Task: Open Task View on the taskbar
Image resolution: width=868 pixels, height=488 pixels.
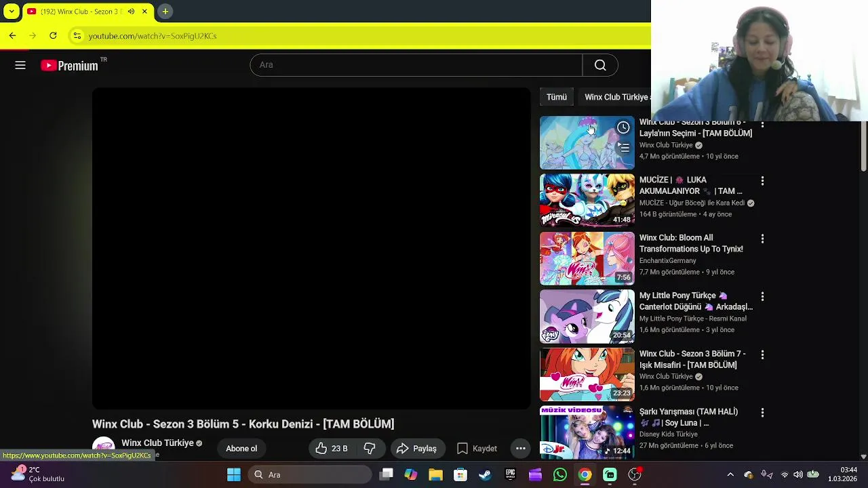Action: [x=387, y=475]
